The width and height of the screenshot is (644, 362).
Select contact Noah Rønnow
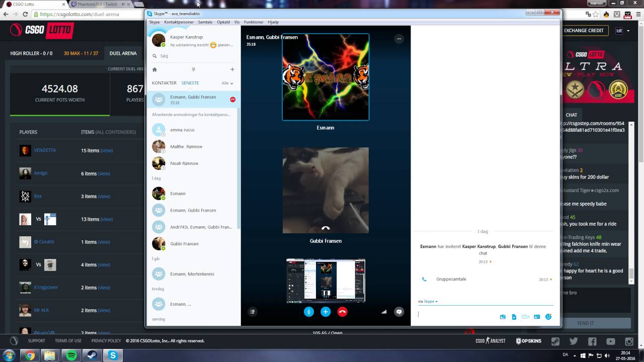click(193, 163)
